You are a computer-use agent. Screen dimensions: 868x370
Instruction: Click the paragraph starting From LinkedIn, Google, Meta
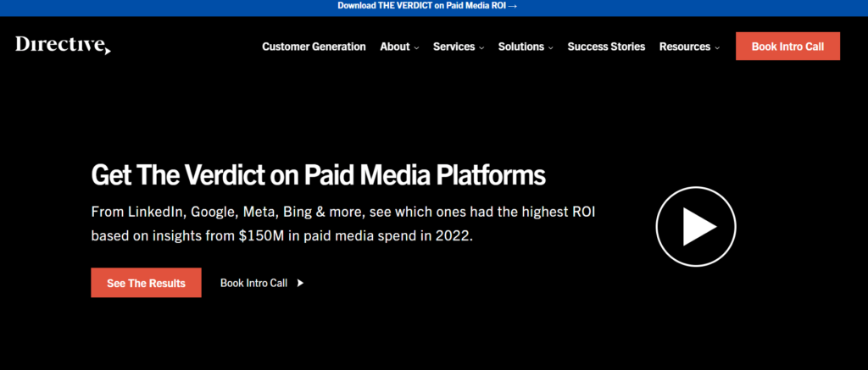click(343, 224)
